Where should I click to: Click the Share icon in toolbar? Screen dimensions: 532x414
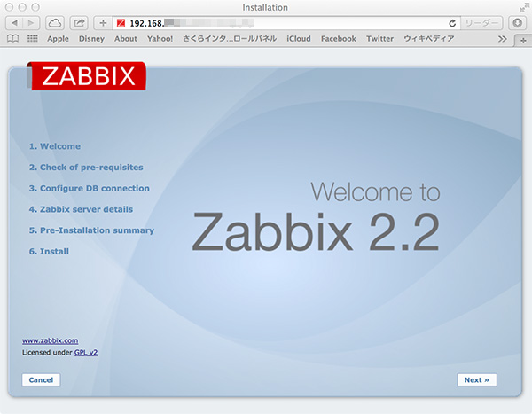click(79, 22)
